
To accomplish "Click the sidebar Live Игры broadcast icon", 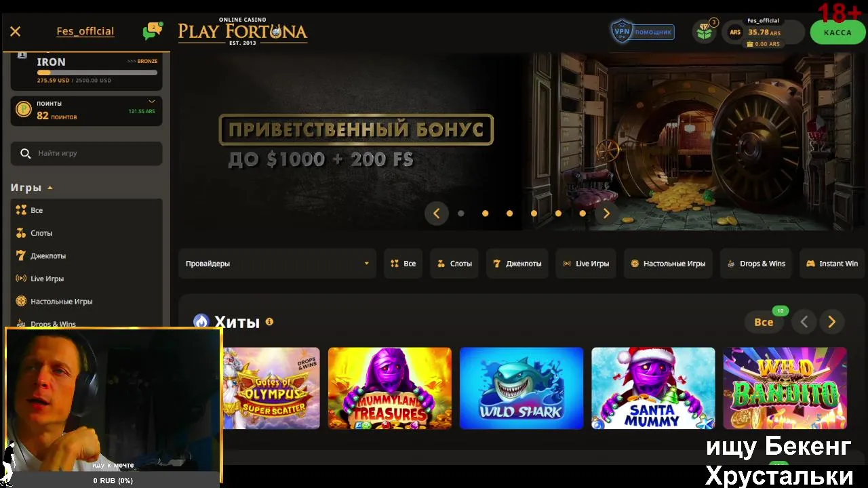I will tap(21, 279).
